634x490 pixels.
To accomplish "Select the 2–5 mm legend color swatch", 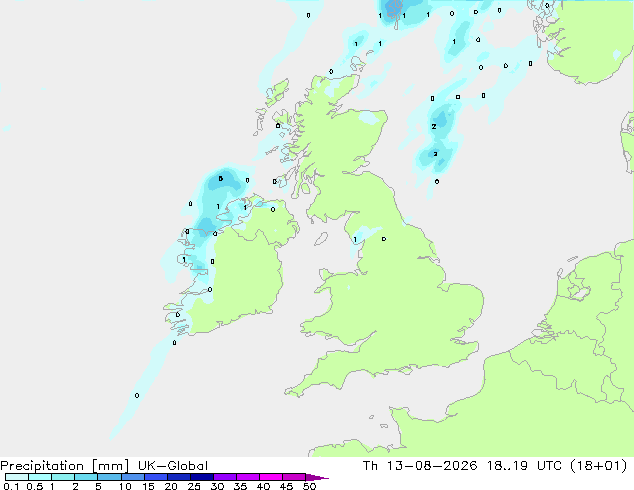I will tap(86, 477).
